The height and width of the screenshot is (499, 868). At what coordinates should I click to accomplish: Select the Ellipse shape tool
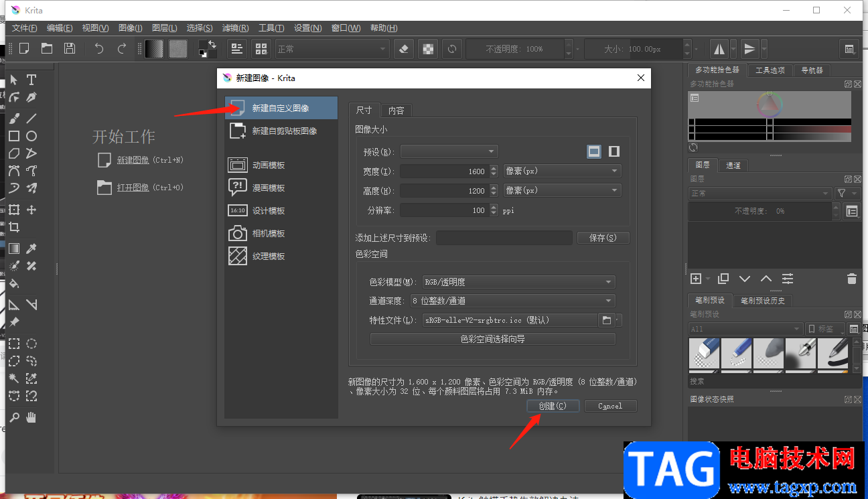[x=31, y=136]
